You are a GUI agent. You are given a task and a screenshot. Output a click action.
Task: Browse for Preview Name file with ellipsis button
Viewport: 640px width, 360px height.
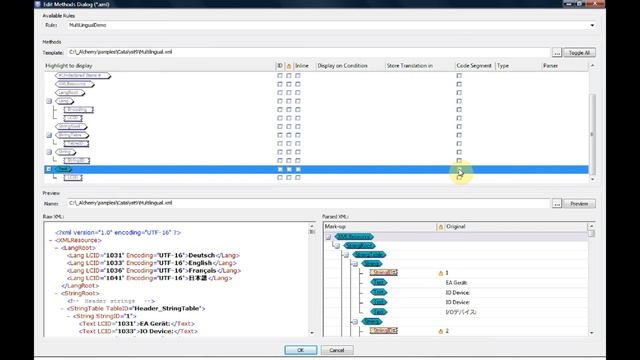coord(557,204)
